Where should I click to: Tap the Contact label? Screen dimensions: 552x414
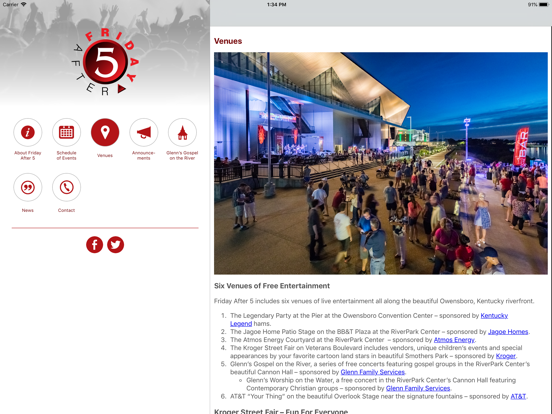coord(66,210)
